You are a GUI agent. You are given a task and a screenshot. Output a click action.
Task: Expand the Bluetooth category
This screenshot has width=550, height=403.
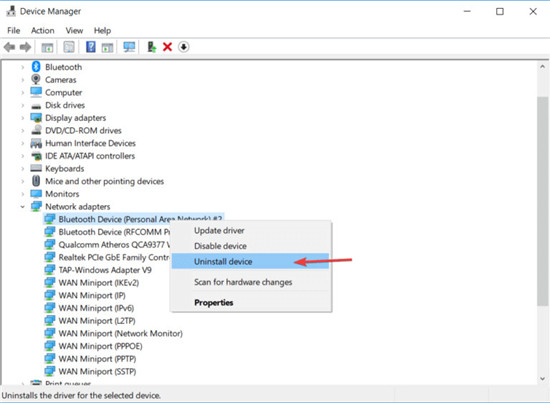pyautogui.click(x=22, y=67)
